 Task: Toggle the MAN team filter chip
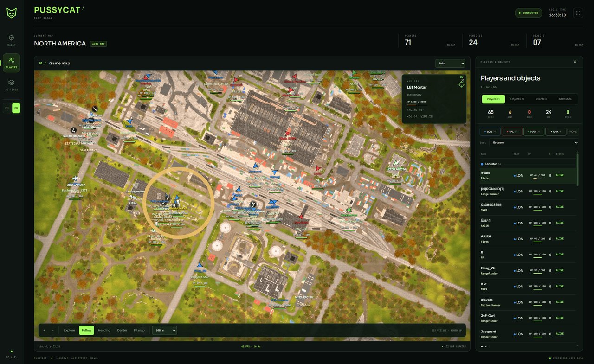pos(534,132)
